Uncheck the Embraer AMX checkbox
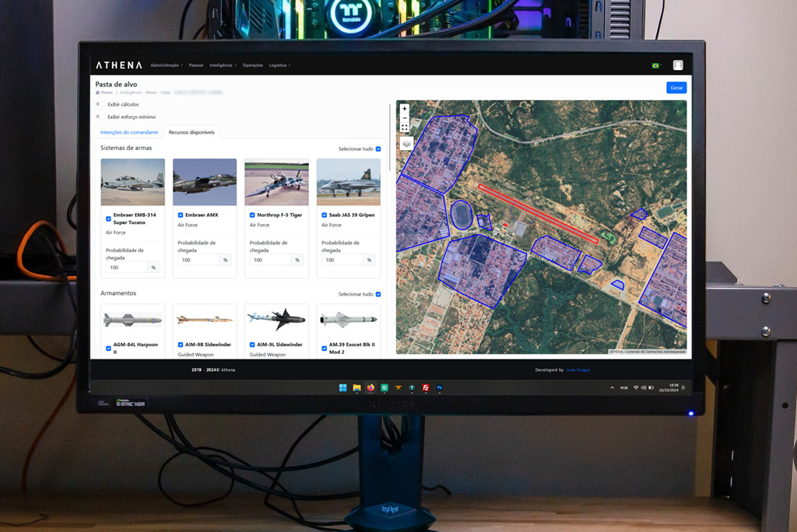 (181, 215)
